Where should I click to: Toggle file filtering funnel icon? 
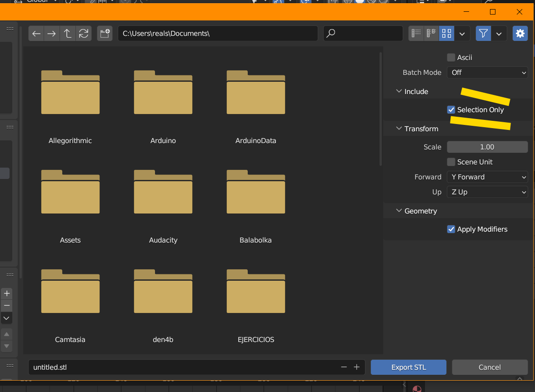(x=484, y=34)
